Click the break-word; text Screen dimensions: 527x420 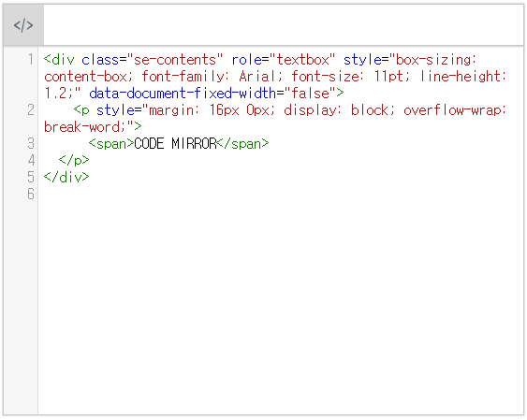[85, 127]
